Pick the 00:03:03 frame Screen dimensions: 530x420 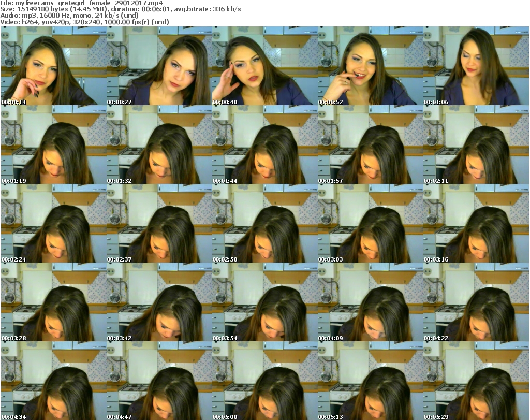(x=371, y=223)
